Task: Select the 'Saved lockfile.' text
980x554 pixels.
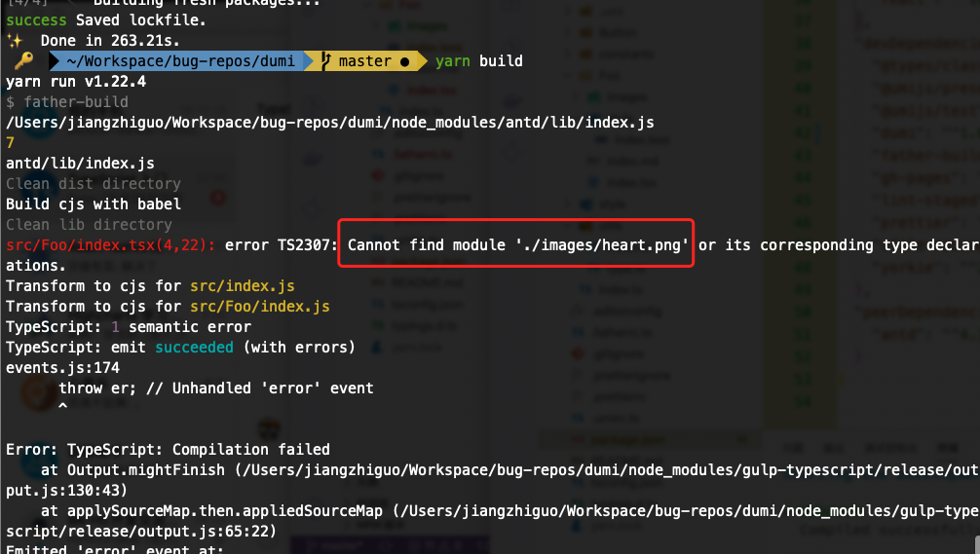Action: (x=141, y=20)
